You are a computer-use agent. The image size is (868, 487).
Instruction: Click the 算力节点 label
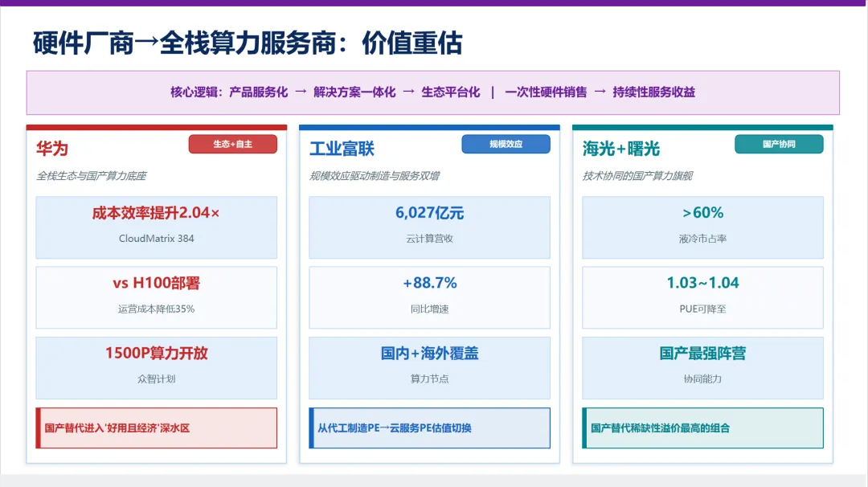429,379
